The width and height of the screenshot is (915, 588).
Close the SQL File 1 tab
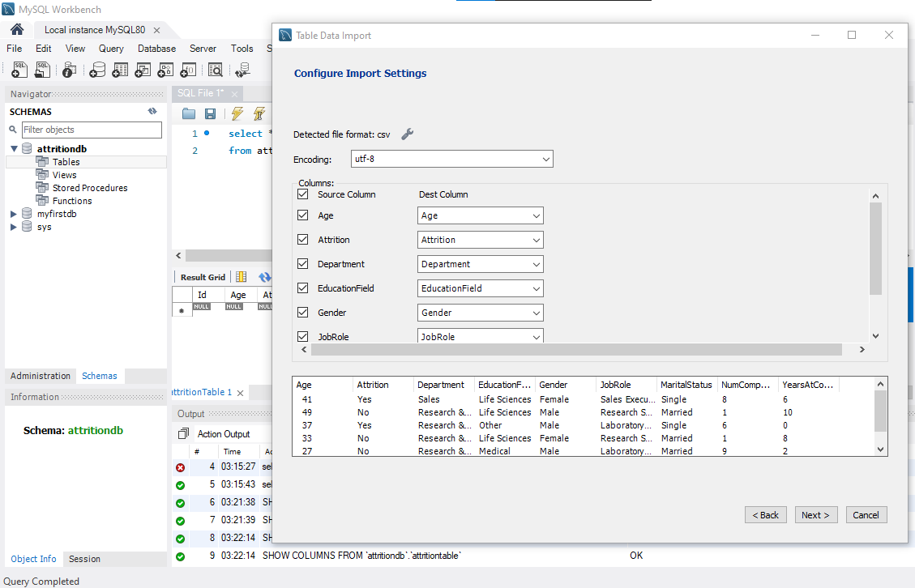click(x=234, y=94)
